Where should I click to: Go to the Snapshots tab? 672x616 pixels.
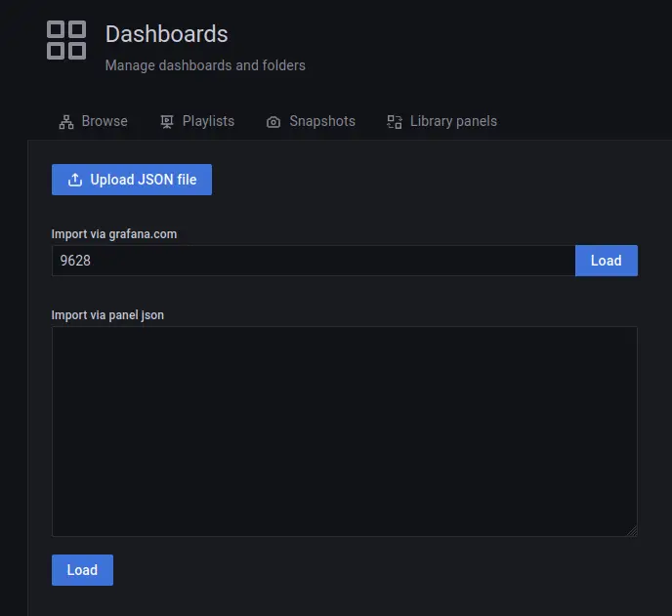click(x=321, y=121)
